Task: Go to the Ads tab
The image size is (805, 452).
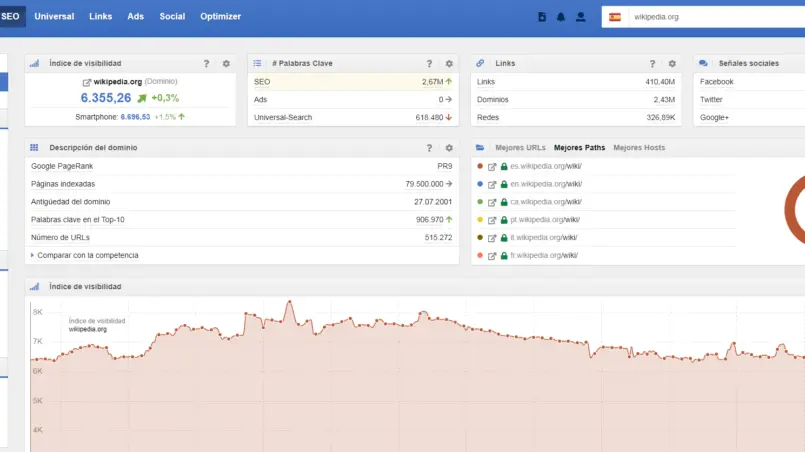Action: [136, 16]
